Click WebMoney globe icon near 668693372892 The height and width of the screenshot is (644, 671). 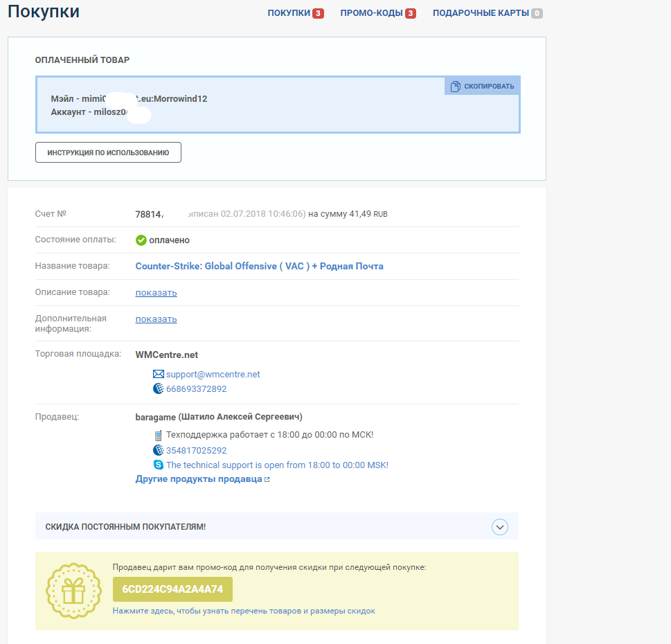click(159, 388)
